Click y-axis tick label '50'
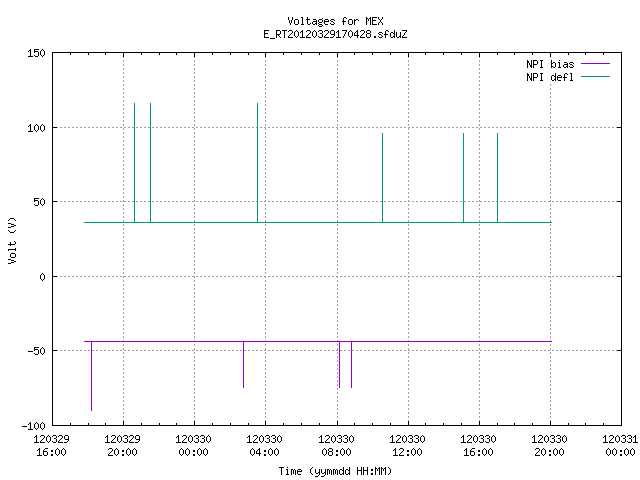The height and width of the screenshot is (480, 640). pyautogui.click(x=39, y=202)
